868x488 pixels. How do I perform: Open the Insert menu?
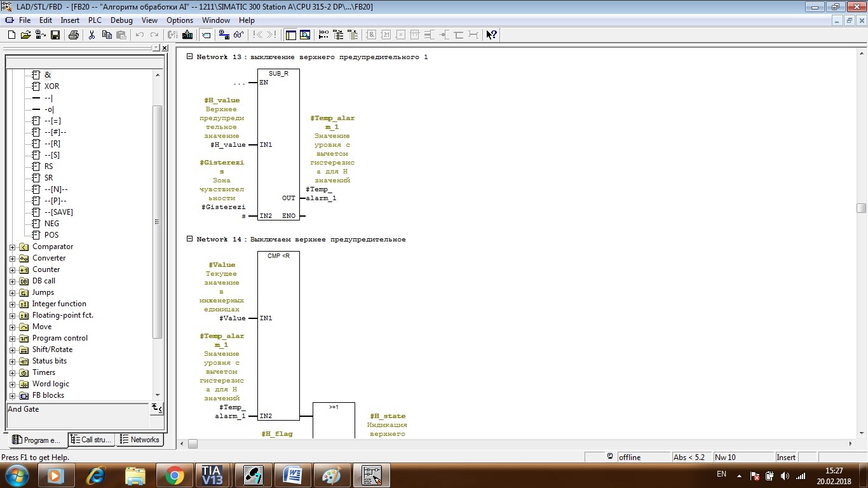tap(70, 20)
